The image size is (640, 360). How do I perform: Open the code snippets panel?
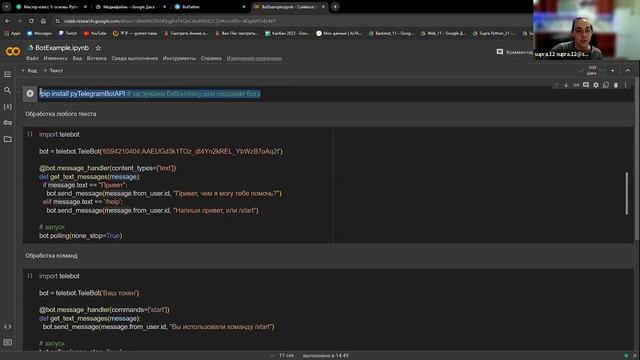point(7,327)
